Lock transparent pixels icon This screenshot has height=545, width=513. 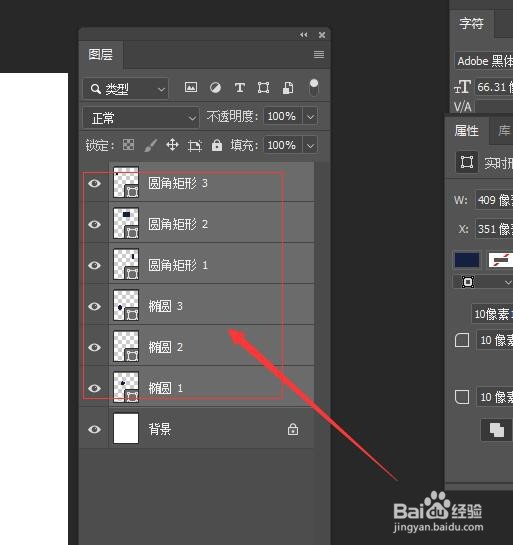point(128,145)
